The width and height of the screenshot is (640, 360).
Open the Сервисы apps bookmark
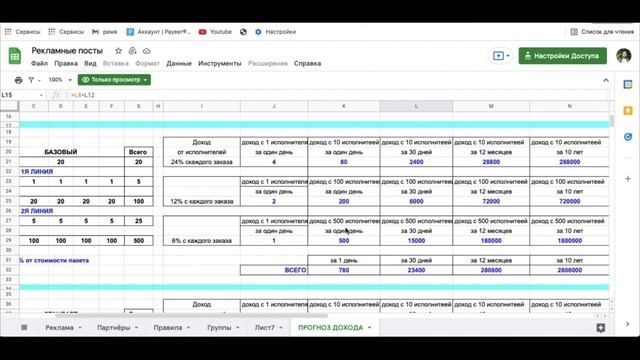click(22, 31)
